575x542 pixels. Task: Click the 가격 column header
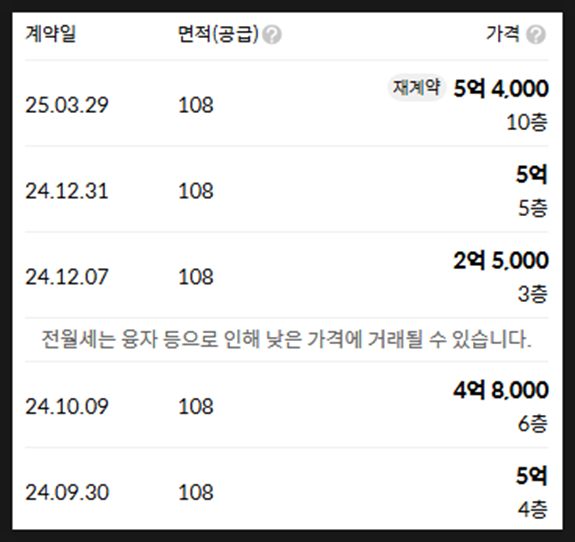coord(503,34)
